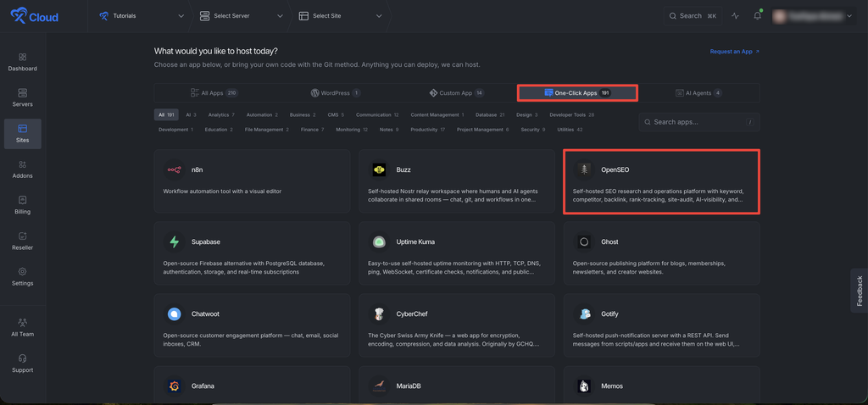868x405 pixels.
Task: Filter apps by Design category
Action: (526, 115)
